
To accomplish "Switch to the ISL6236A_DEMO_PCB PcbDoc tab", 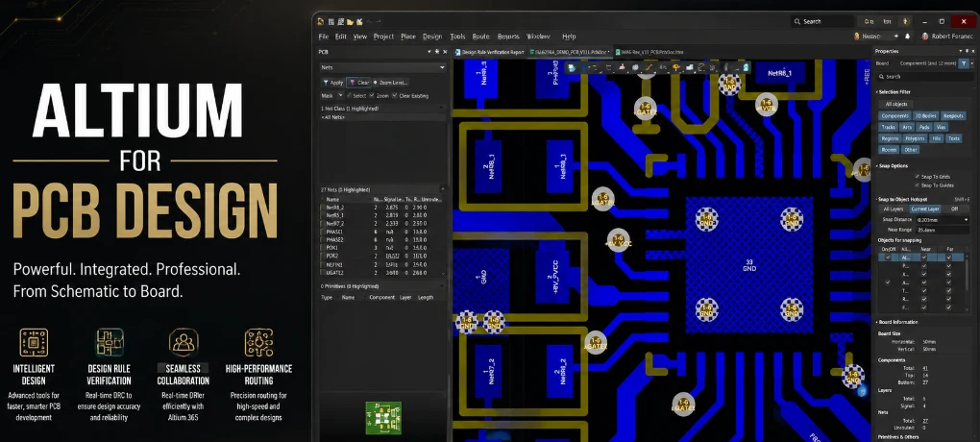I will pos(570,53).
